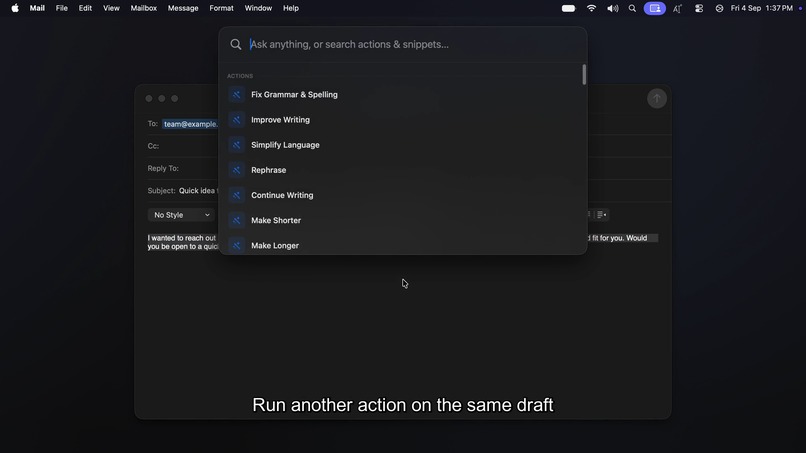
Task: Click the battery status icon
Action: tap(569, 8)
